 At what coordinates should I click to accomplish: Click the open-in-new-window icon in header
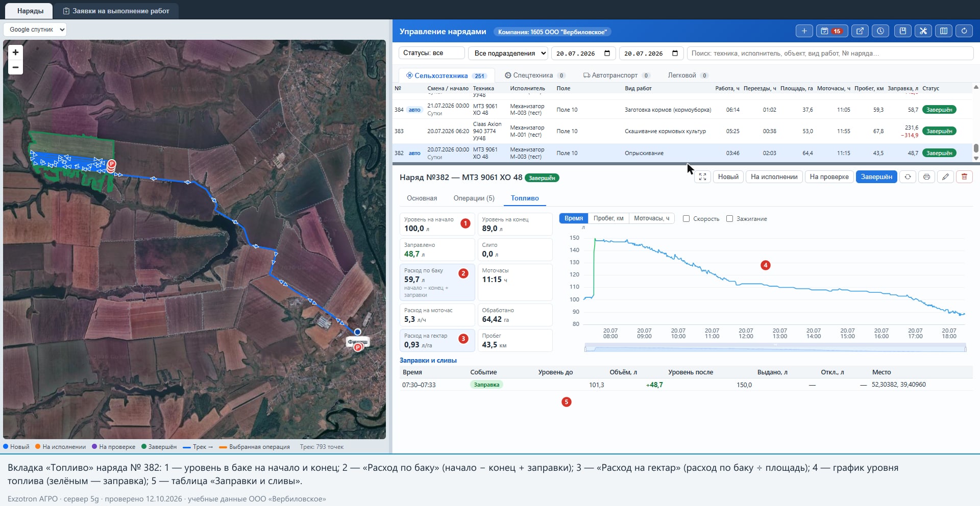[860, 31]
